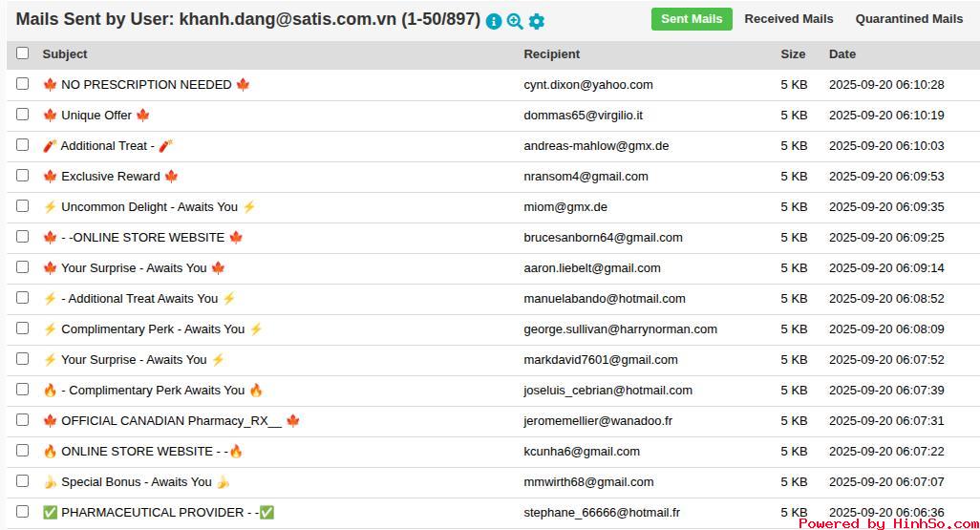
Task: Click the blue info icon beside the title
Action: point(494,21)
